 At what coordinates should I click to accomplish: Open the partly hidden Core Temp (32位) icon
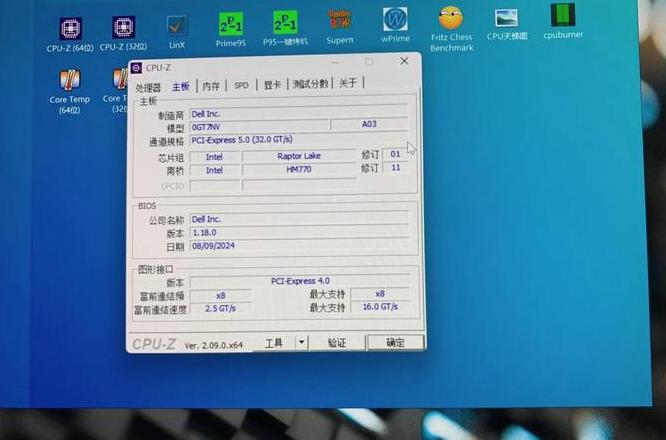(x=116, y=90)
